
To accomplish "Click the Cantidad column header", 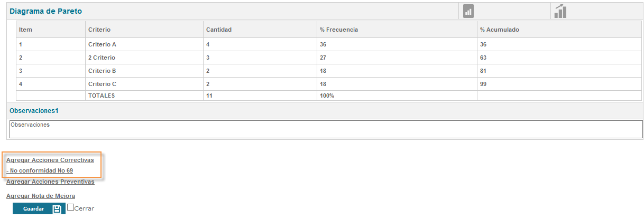I will (x=218, y=30).
